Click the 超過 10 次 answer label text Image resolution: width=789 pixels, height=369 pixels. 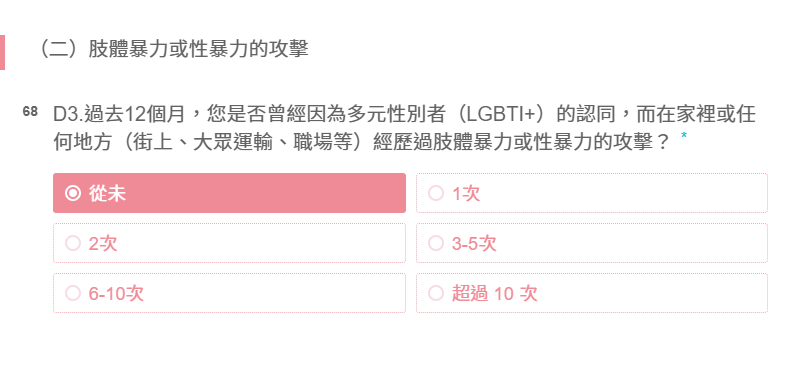495,293
